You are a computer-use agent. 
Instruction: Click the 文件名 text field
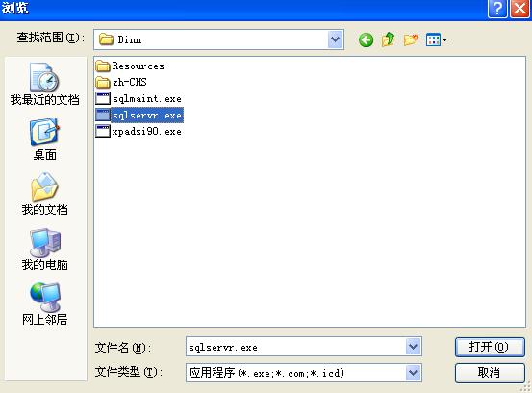295,347
